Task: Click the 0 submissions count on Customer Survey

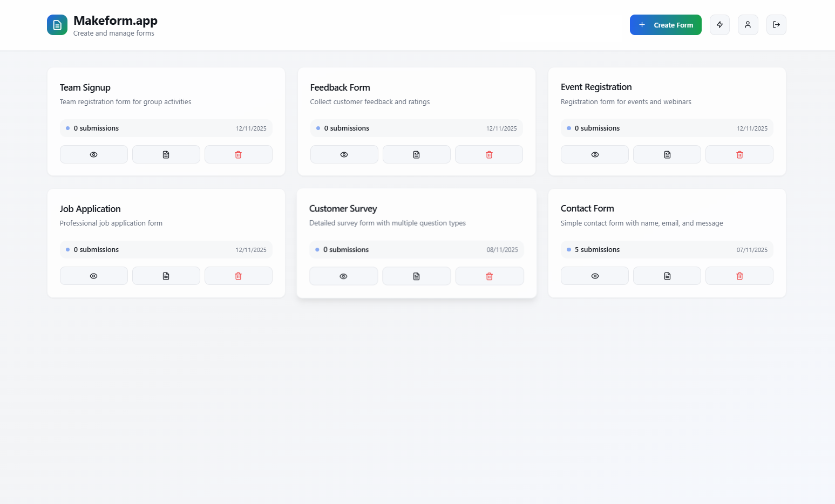Action: 345,249
